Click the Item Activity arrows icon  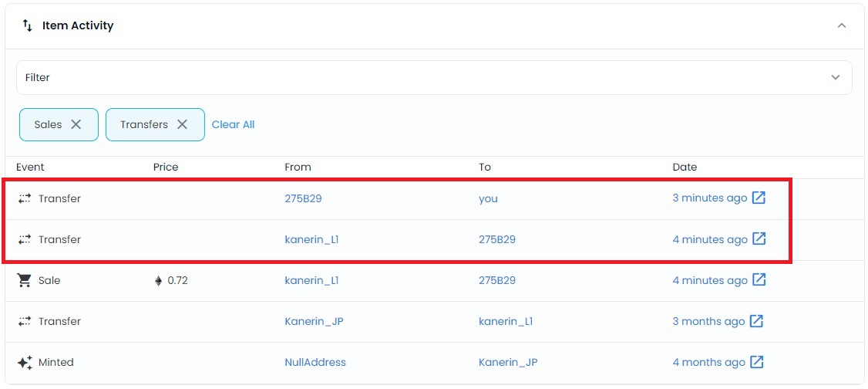click(x=27, y=25)
